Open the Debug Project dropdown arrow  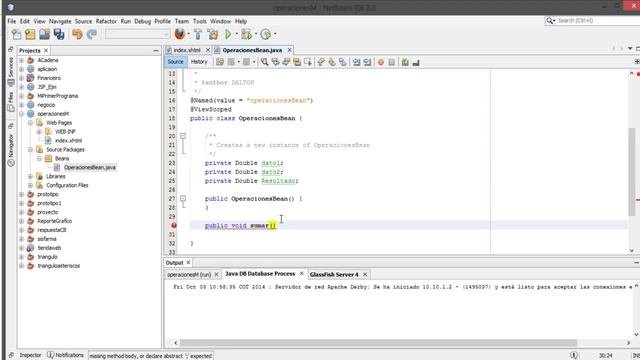(x=256, y=34)
